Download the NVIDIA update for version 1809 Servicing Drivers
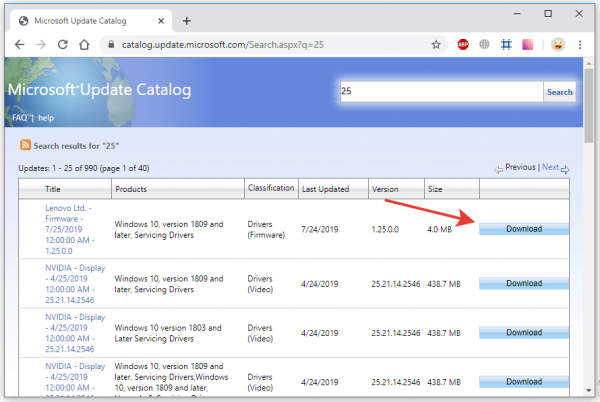This screenshot has width=600, height=402. (524, 283)
